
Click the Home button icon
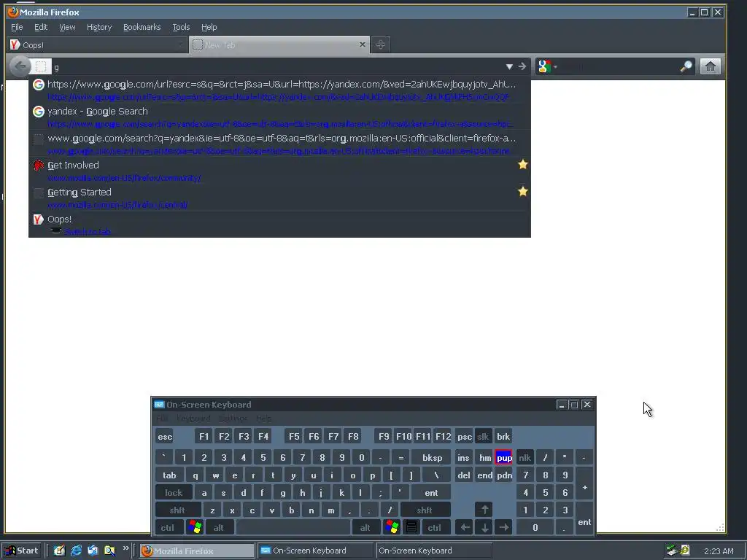coord(710,66)
